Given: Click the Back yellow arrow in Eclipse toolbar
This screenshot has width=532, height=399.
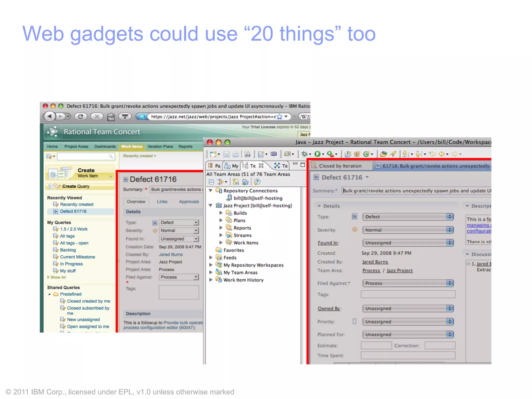Looking at the screenshot, I should coord(442,154).
